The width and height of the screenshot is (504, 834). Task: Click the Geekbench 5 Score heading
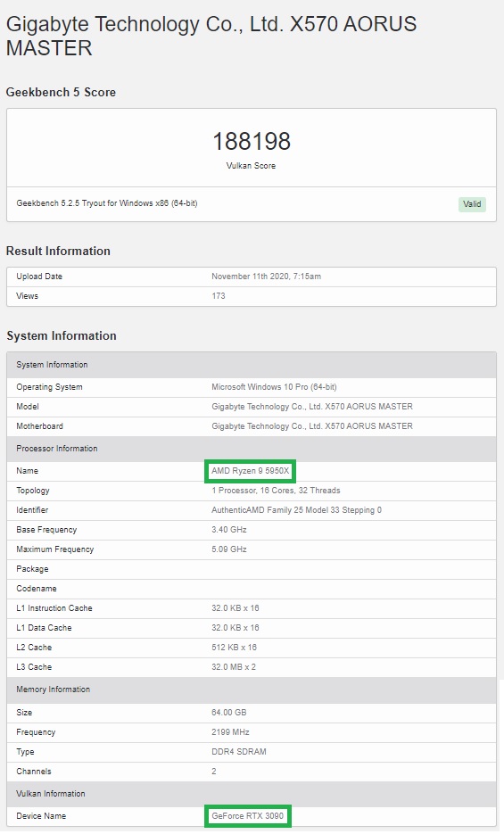(61, 92)
